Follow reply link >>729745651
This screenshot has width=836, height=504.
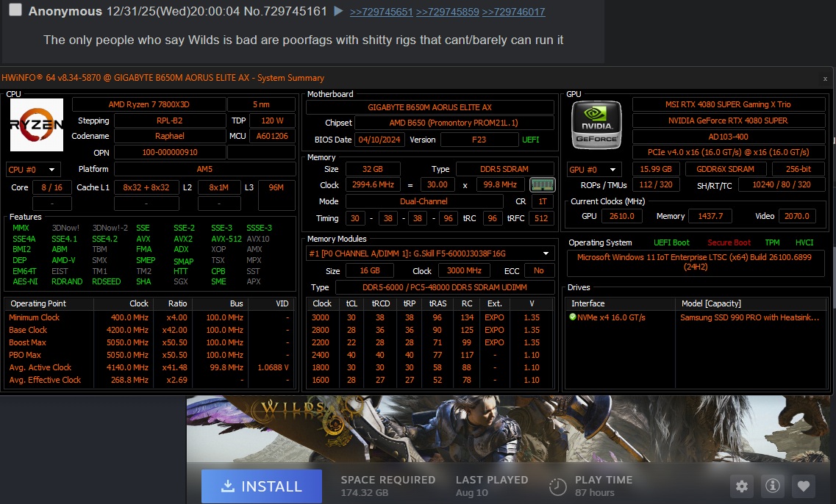pos(381,12)
